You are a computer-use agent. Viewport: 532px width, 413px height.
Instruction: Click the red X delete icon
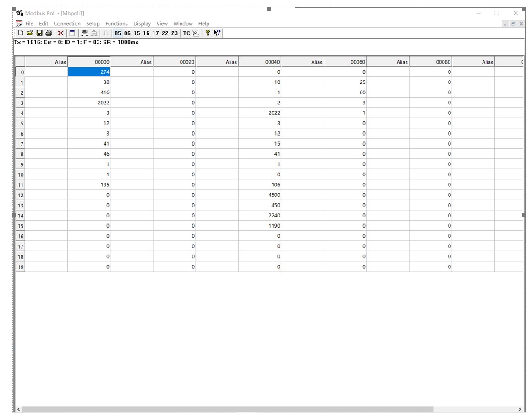click(61, 33)
